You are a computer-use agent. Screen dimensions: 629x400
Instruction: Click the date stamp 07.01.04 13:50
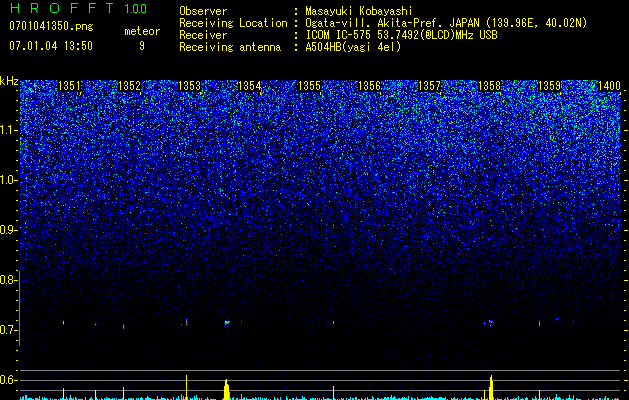point(51,46)
